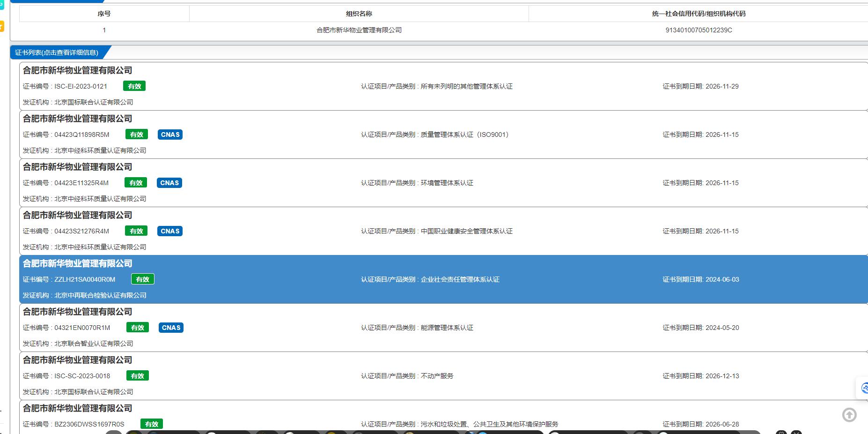
Task: Click 污水和垃圾处置 category text in last row
Action: [x=444, y=424]
